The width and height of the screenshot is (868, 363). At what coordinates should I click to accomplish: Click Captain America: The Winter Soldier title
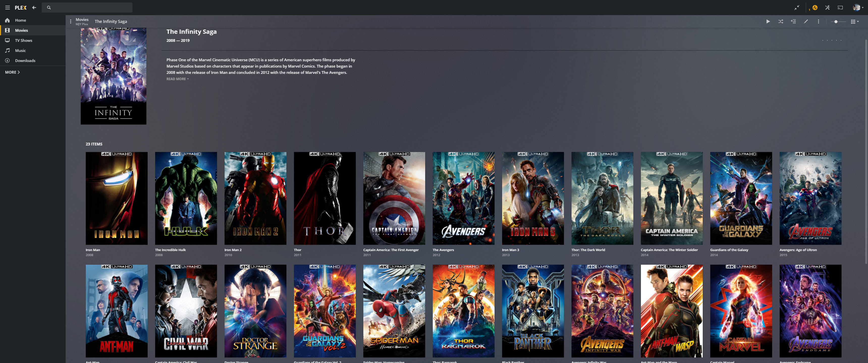pyautogui.click(x=669, y=250)
